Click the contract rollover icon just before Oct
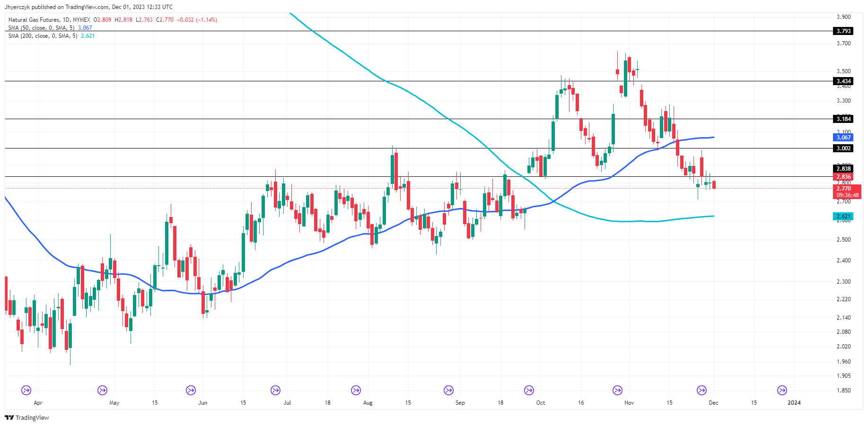This screenshot has width=868, height=426. pyautogui.click(x=529, y=391)
